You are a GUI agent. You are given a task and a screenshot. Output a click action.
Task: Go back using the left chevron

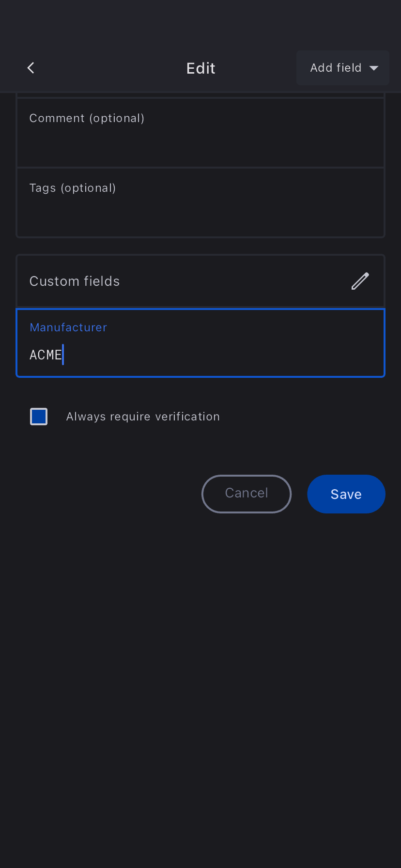pos(31,68)
